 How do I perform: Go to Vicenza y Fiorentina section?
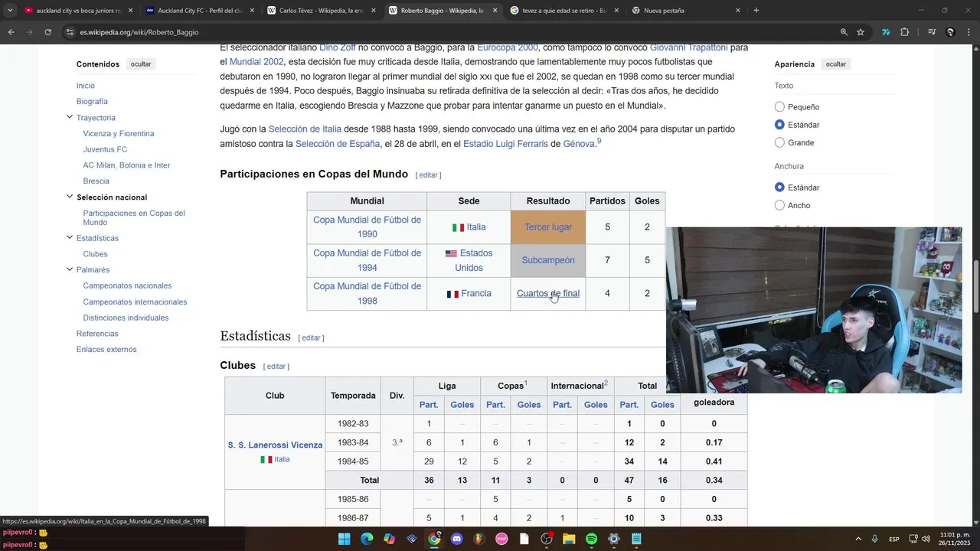tap(119, 133)
